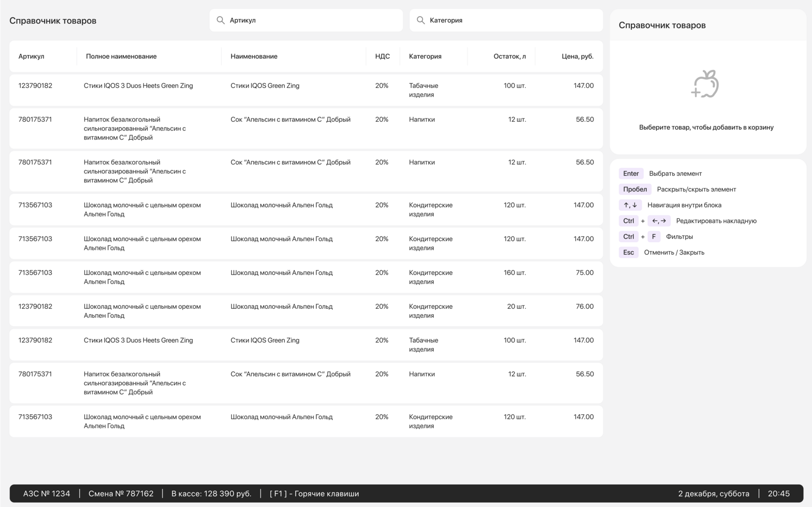Image resolution: width=812 pixels, height=507 pixels.
Task: Click the НДС column header
Action: [382, 57]
